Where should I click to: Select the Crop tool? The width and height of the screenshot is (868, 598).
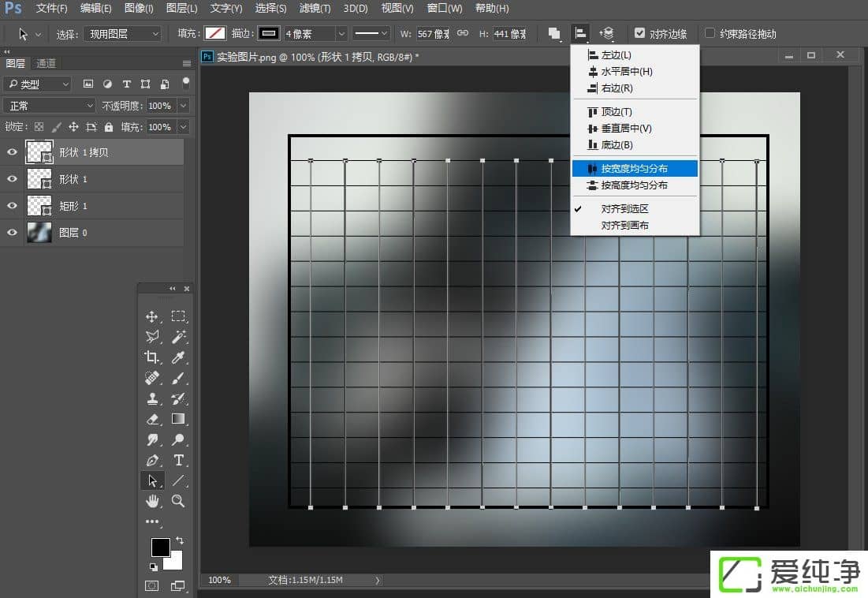pyautogui.click(x=152, y=357)
